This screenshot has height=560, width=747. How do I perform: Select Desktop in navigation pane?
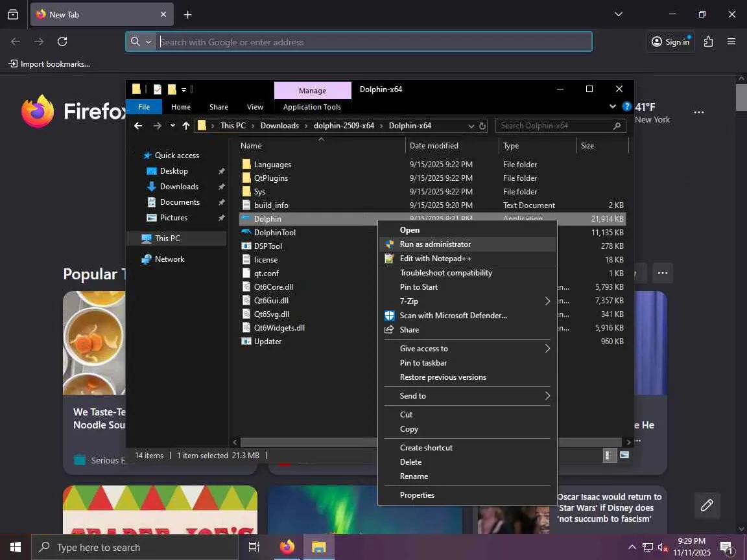[x=173, y=171]
